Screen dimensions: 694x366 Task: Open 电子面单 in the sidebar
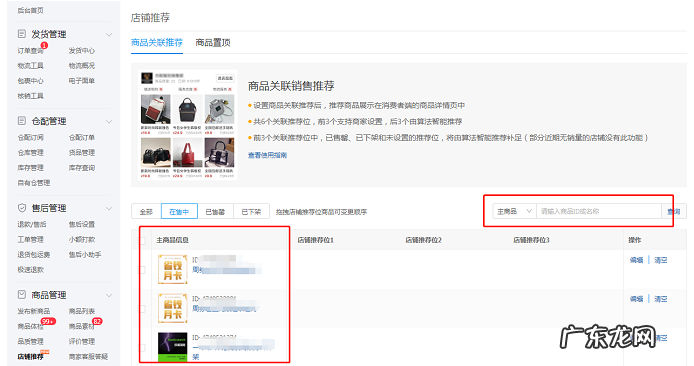(82, 81)
